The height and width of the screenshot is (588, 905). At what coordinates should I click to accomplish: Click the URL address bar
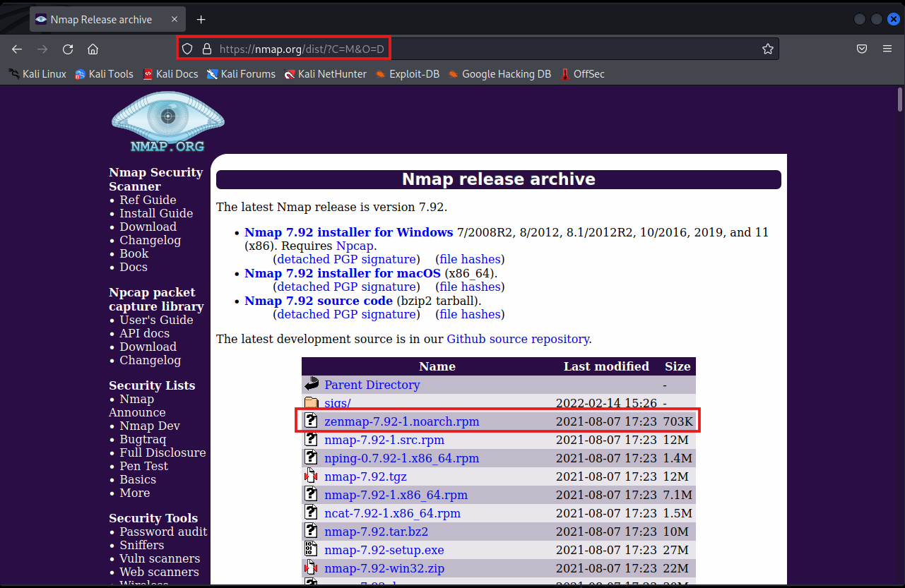(x=477, y=49)
